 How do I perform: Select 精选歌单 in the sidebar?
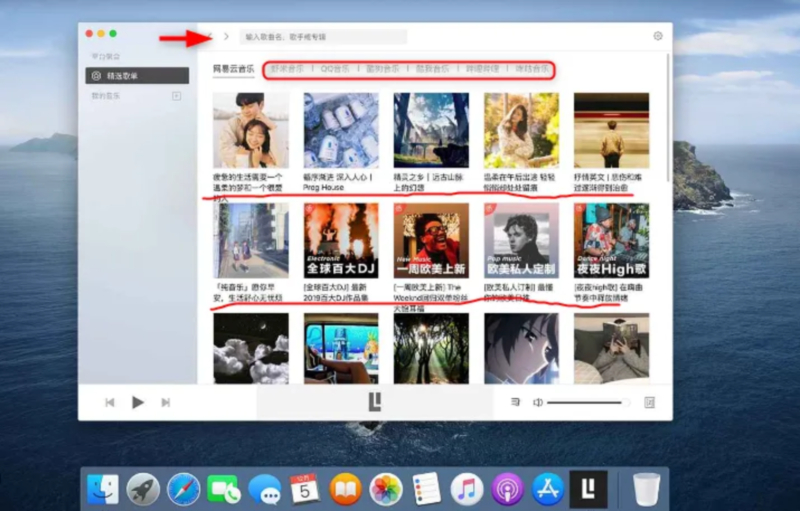(x=137, y=75)
